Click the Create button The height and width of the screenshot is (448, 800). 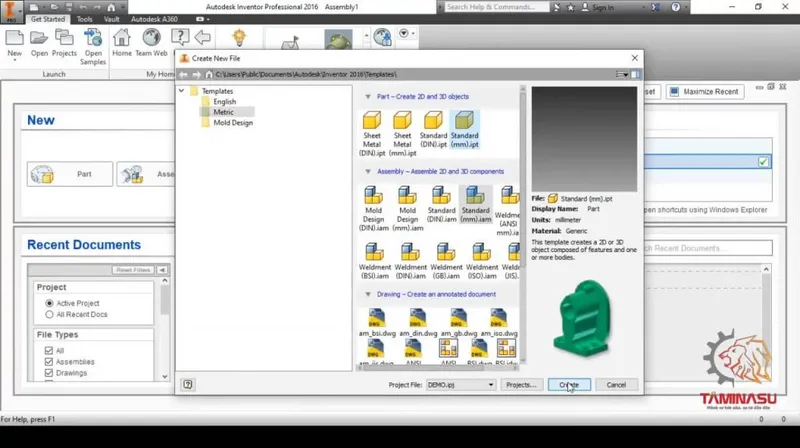tap(569, 385)
